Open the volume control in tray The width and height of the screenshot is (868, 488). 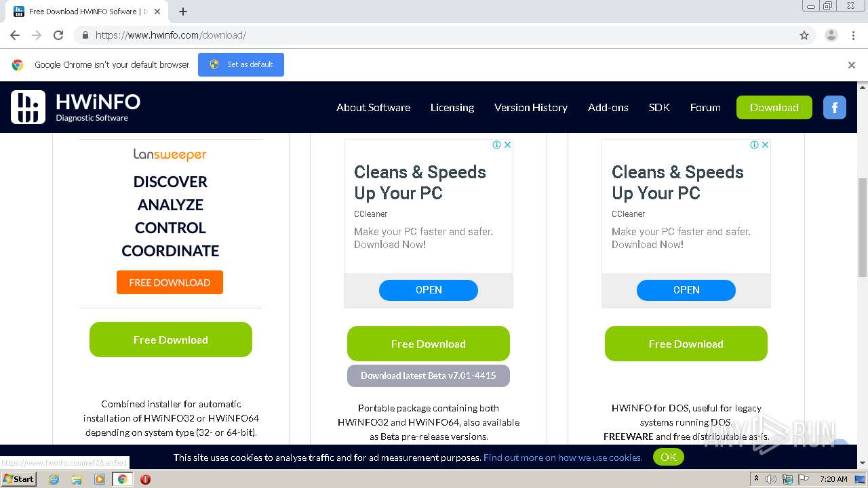click(771, 479)
